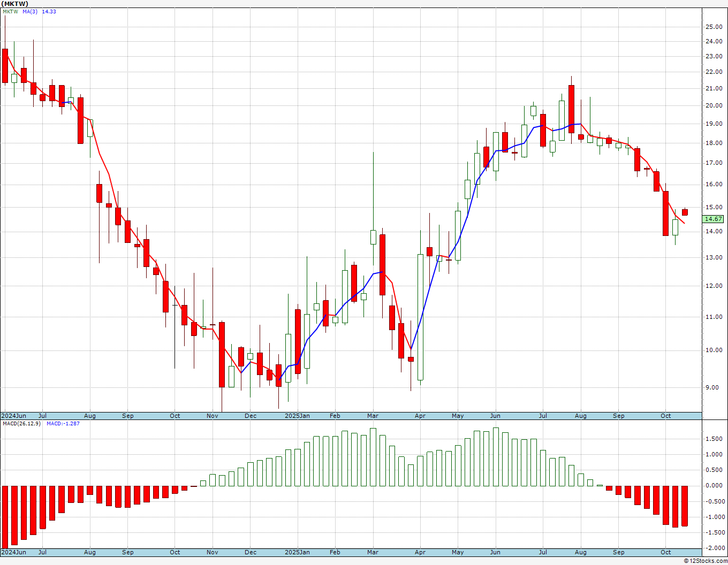The width and height of the screenshot is (728, 565).
Task: Click the 0.500 MACD axis label
Action: [714, 470]
